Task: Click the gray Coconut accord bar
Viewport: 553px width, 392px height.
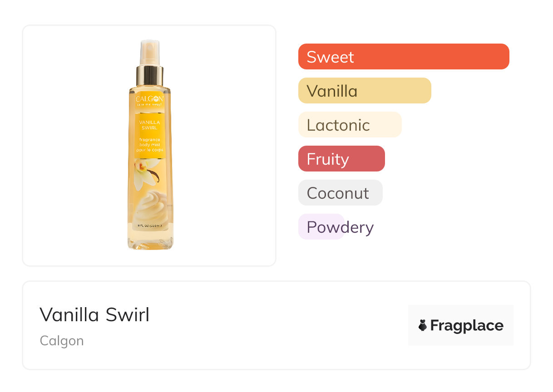Action: (340, 193)
